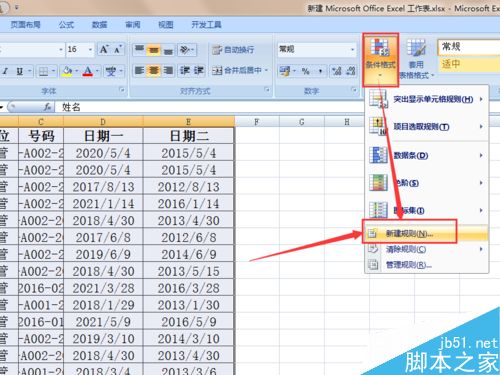Click the cell borders icon
The height and width of the screenshot is (375, 500).
click(x=43, y=71)
